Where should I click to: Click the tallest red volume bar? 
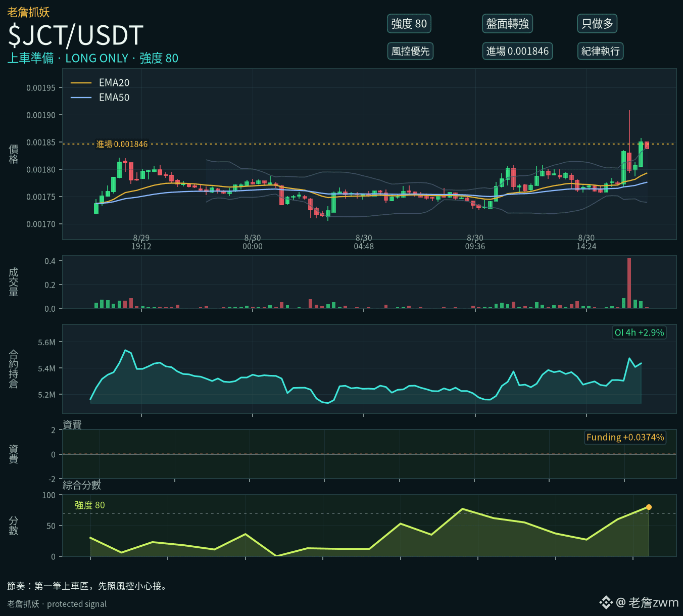click(x=629, y=283)
